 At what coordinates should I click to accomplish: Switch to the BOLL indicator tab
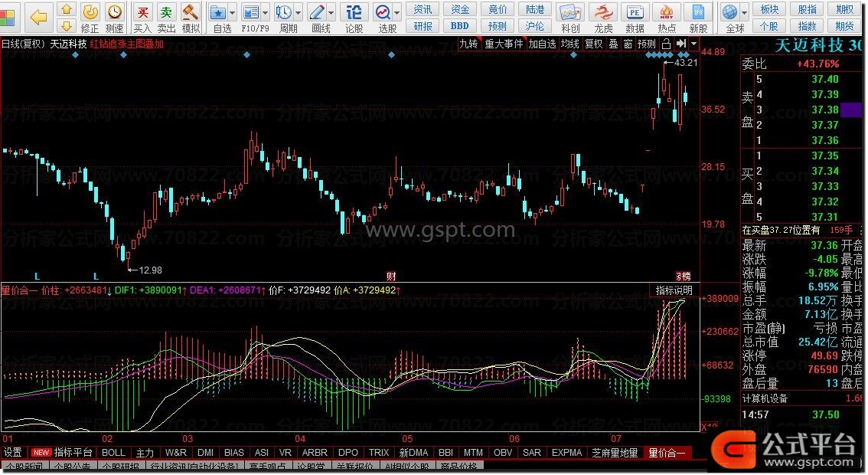click(x=113, y=453)
